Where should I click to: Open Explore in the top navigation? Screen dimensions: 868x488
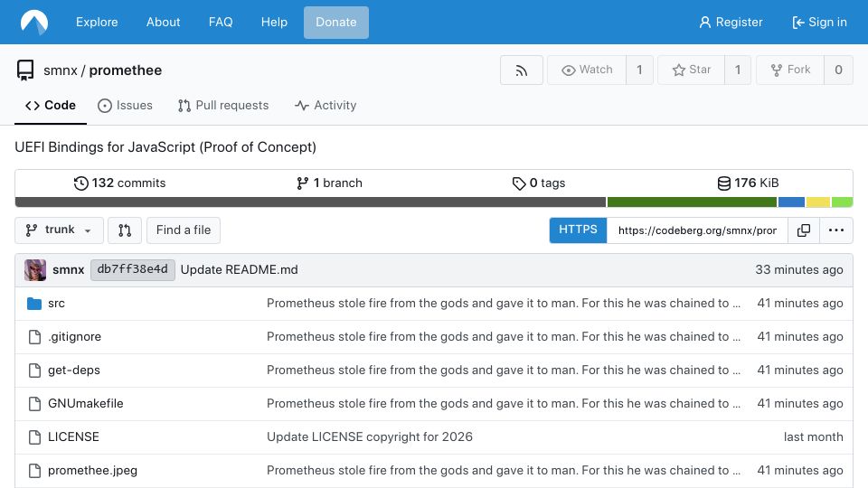(97, 22)
